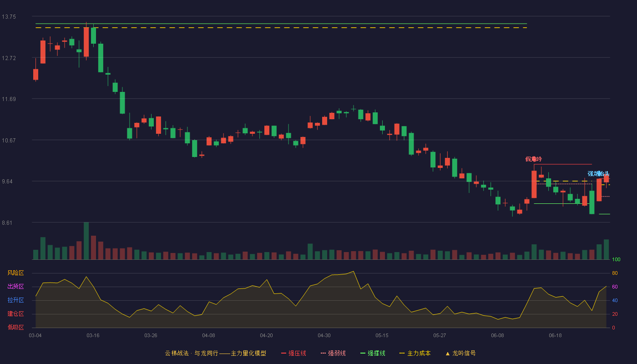The width and height of the screenshot is (637, 364).
Task: Click the red 强压线 legend marker
Action: coord(284,353)
